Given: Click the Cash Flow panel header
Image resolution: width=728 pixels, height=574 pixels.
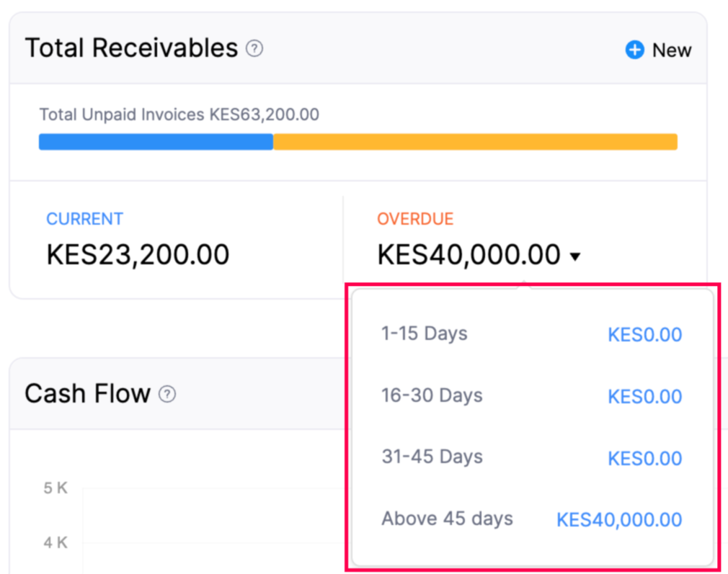Looking at the screenshot, I should [86, 394].
